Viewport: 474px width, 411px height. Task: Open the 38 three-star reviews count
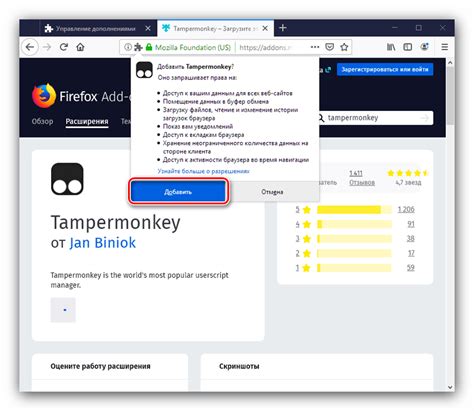(x=411, y=239)
